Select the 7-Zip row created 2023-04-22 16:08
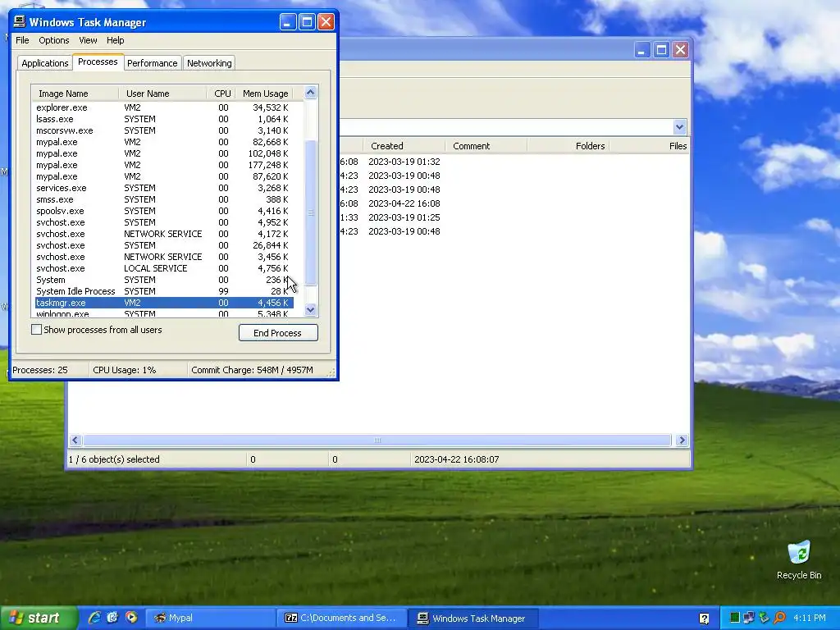Image resolution: width=840 pixels, height=630 pixels. click(x=514, y=203)
